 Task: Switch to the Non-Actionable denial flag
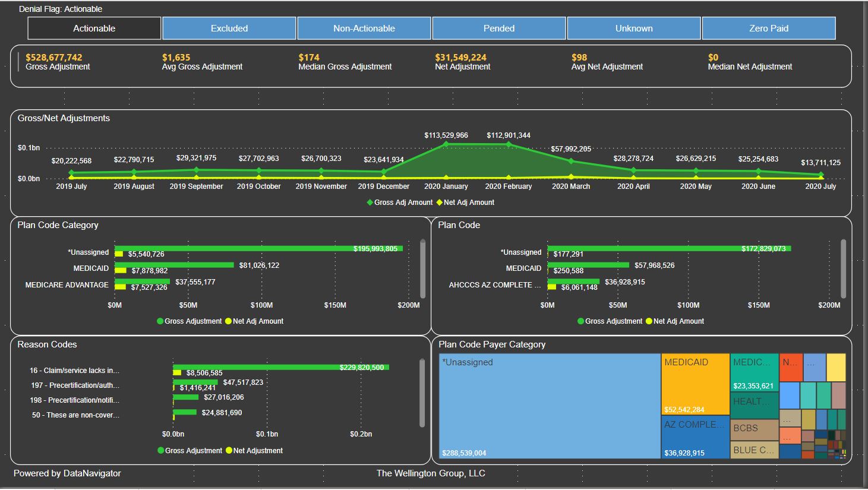(364, 29)
